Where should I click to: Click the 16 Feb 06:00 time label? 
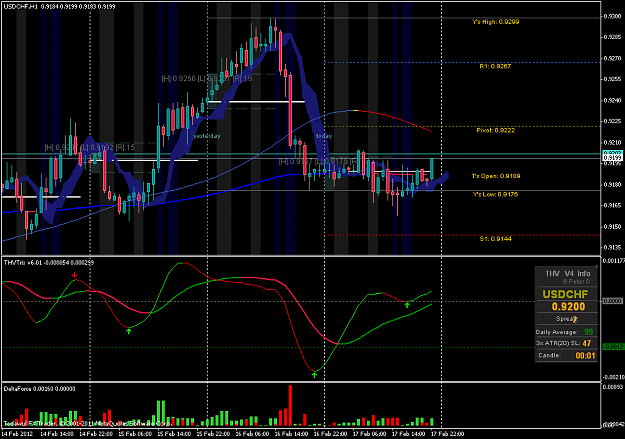[x=253, y=433]
